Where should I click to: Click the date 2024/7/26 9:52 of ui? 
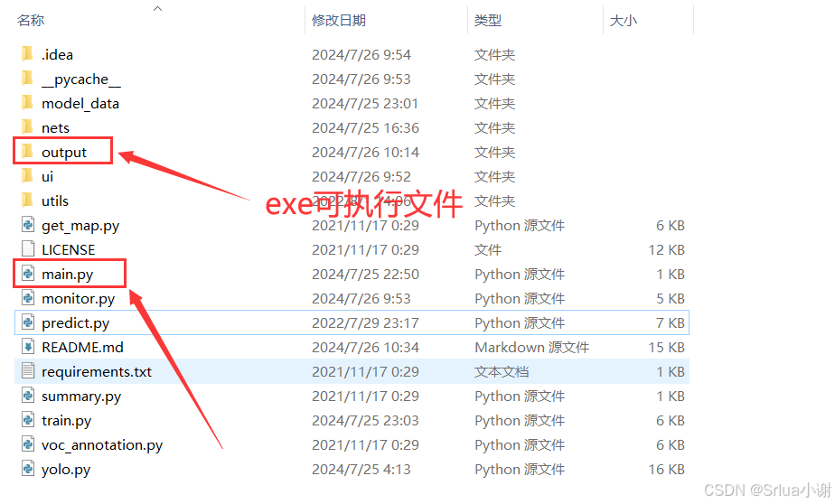361,177
